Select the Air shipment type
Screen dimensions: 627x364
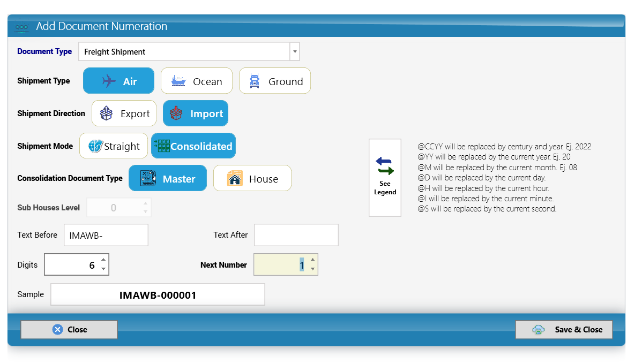pos(118,81)
